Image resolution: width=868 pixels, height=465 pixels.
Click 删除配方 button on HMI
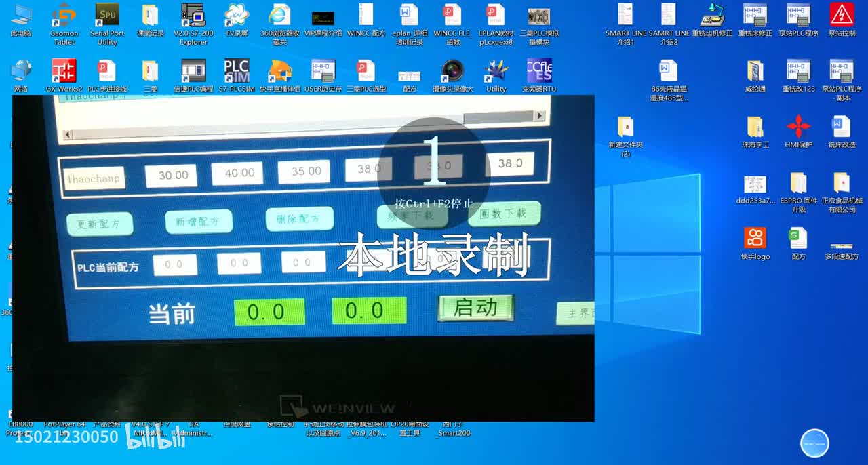300,218
